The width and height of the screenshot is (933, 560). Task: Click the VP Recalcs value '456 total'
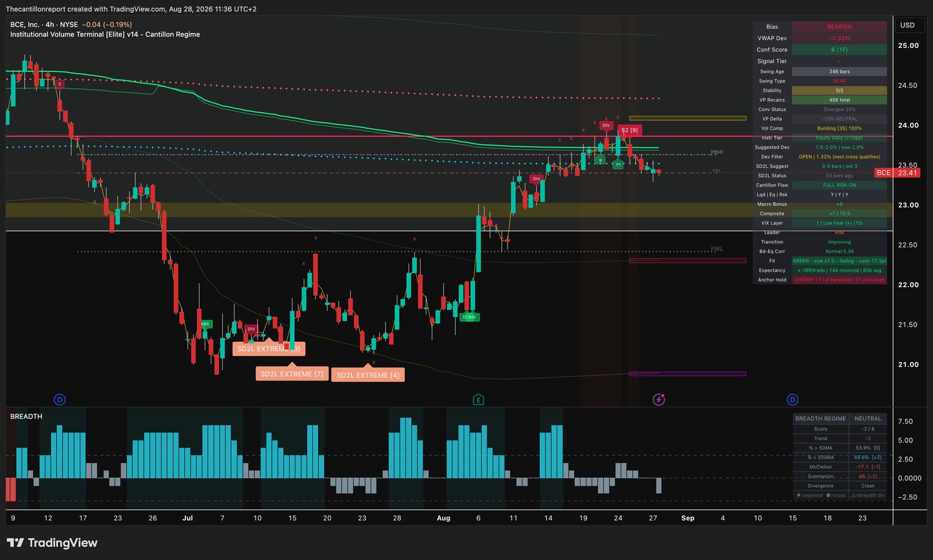(840, 100)
